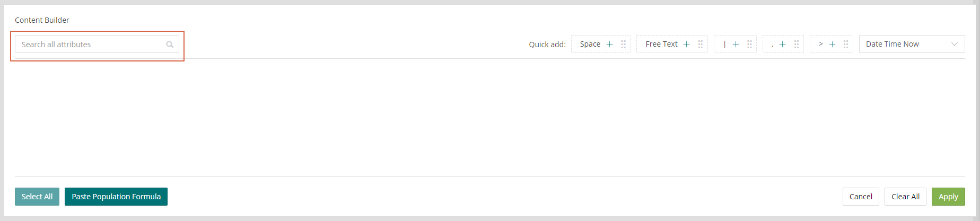
Task: Add a greater-than symbol with its plus icon
Action: [x=832, y=44]
